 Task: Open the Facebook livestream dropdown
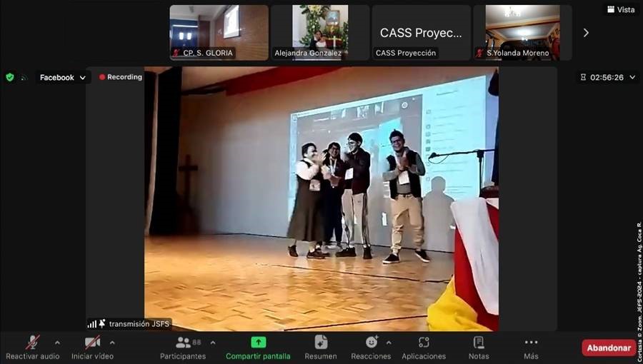click(x=62, y=77)
